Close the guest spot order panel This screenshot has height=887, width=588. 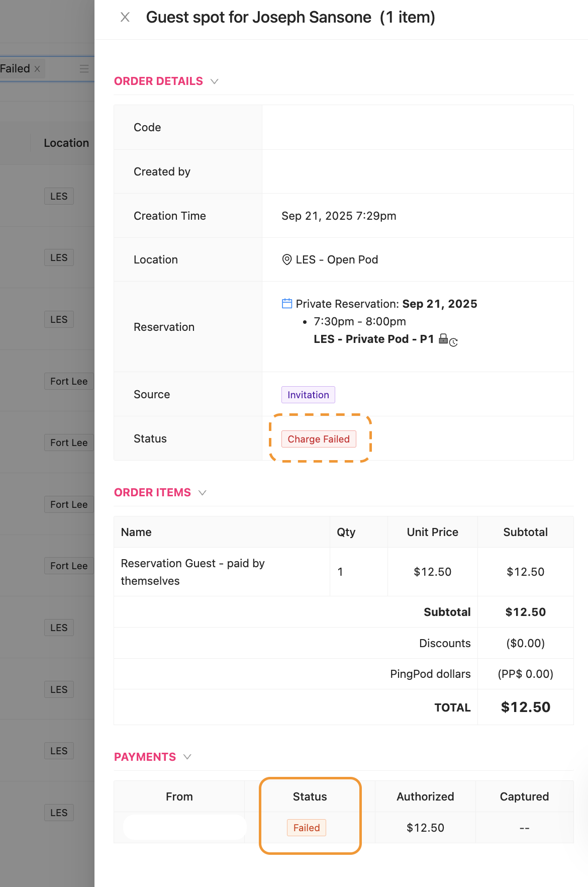coord(125,17)
